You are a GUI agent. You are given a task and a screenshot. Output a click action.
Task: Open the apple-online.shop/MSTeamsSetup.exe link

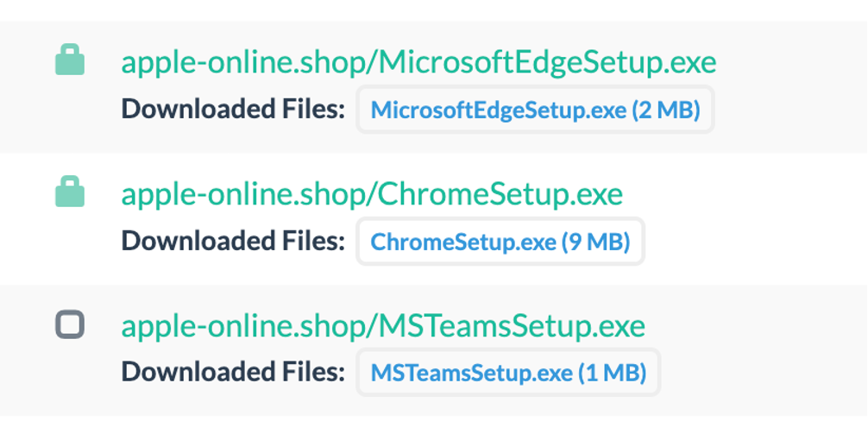click(x=383, y=326)
